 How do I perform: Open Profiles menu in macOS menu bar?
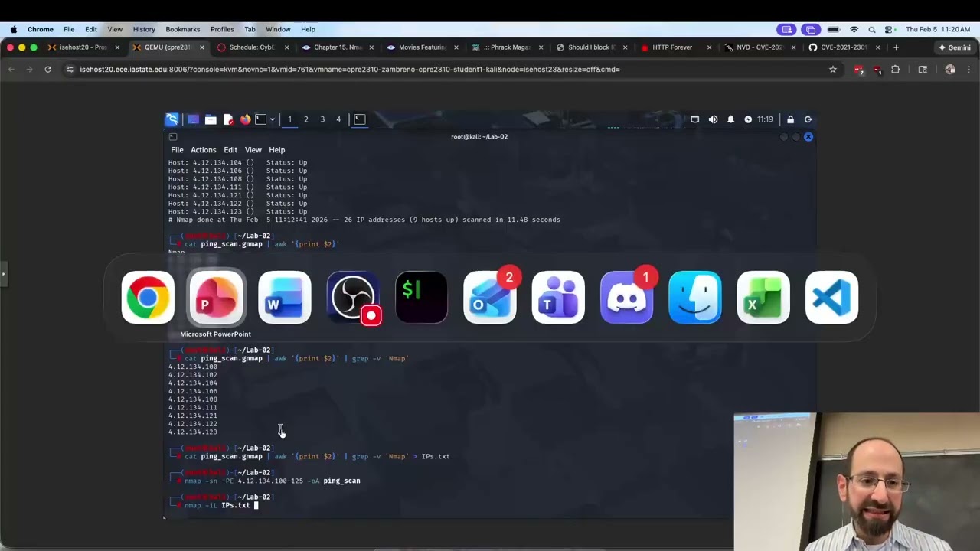point(222,29)
